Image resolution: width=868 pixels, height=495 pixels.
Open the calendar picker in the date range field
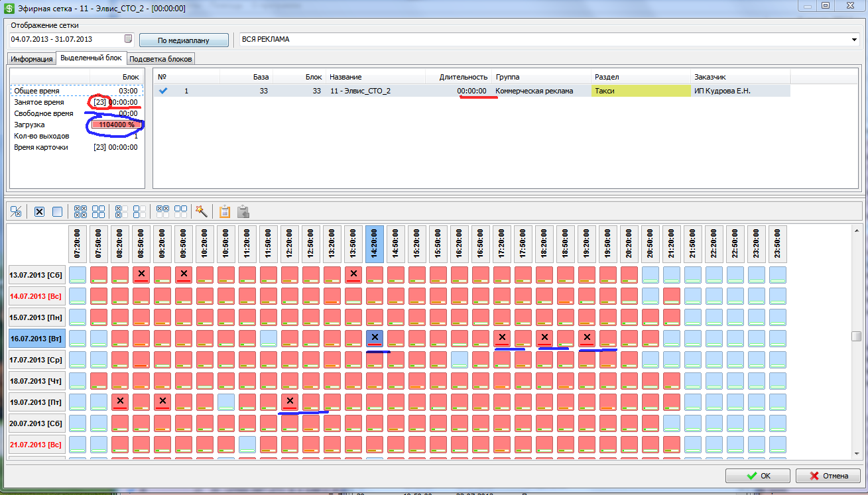pyautogui.click(x=129, y=39)
